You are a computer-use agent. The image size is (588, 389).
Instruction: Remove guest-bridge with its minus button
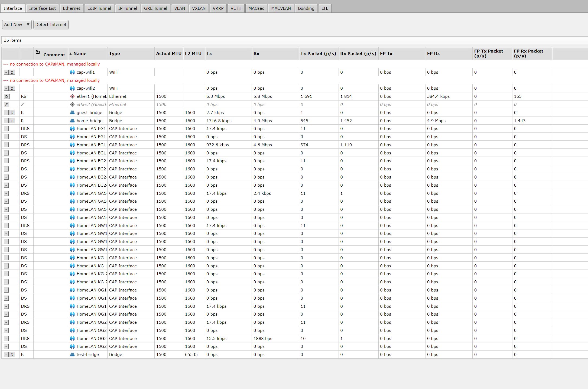coord(7,113)
